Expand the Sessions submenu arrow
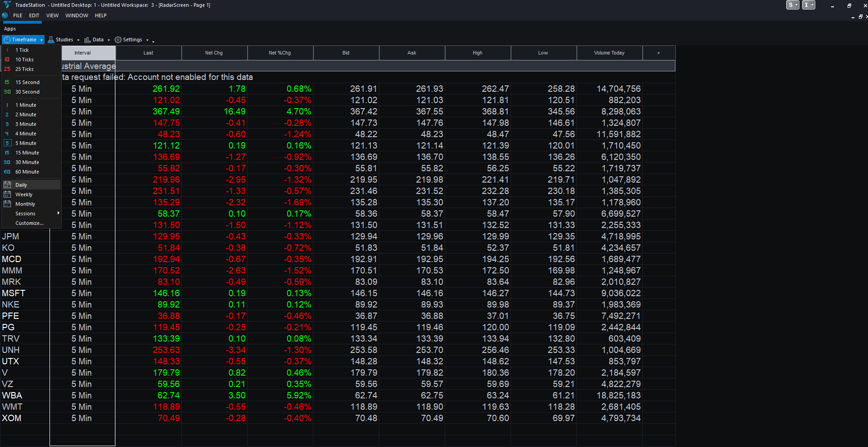868x447 pixels. (58, 213)
